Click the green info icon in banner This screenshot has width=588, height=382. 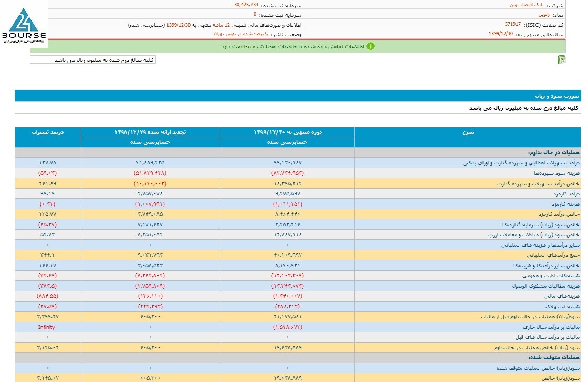(370, 46)
